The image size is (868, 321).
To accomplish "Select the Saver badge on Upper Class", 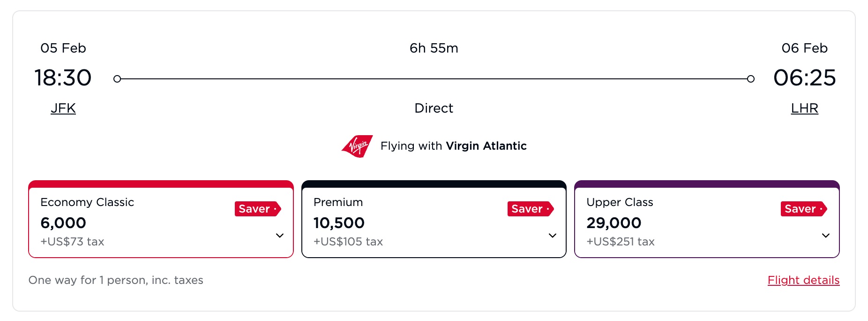I will click(x=803, y=209).
